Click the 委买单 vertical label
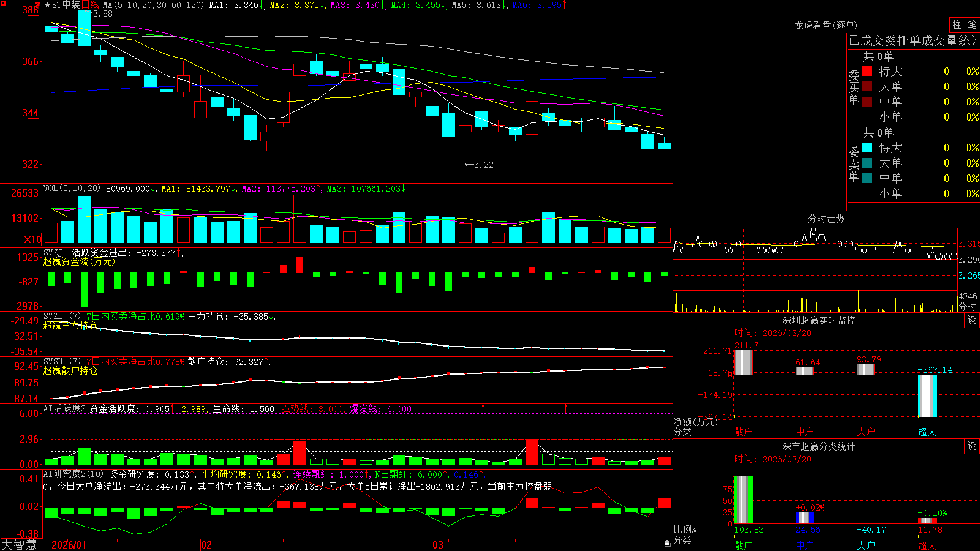This screenshot has height=551, width=980. 854,88
